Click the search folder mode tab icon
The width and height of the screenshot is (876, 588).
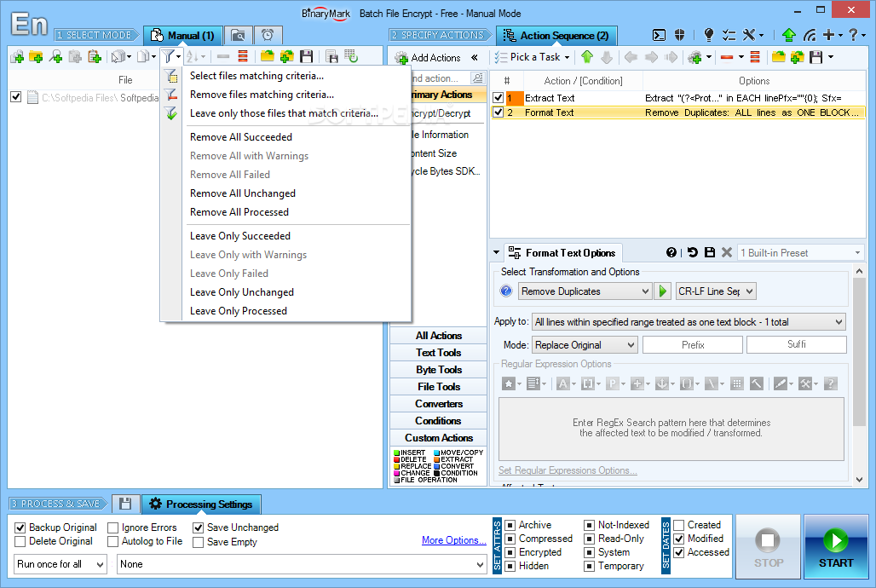click(238, 35)
